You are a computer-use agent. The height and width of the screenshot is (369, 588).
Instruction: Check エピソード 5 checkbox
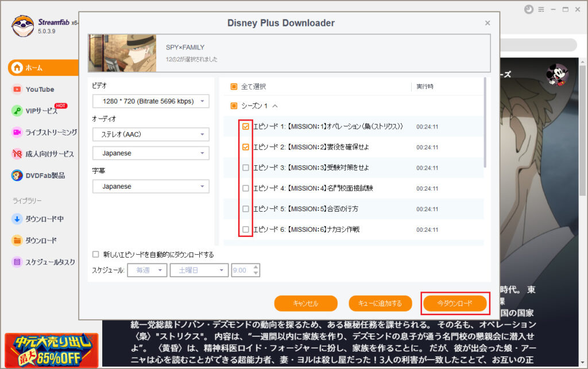pyautogui.click(x=246, y=209)
